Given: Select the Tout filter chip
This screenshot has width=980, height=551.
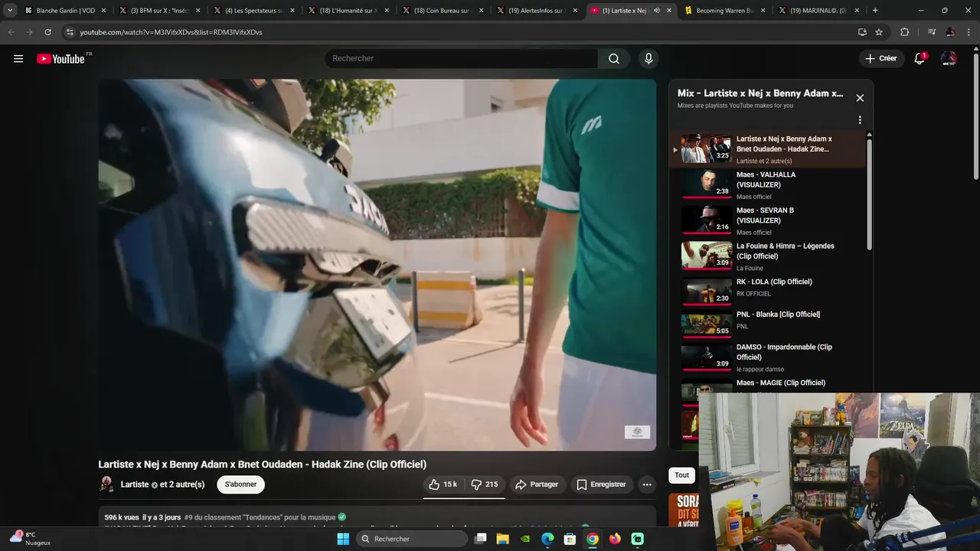Looking at the screenshot, I should click(681, 475).
